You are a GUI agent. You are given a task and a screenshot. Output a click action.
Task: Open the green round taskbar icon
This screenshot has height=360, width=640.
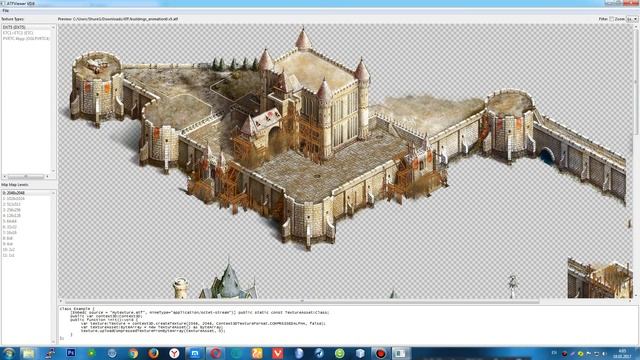pos(339,353)
